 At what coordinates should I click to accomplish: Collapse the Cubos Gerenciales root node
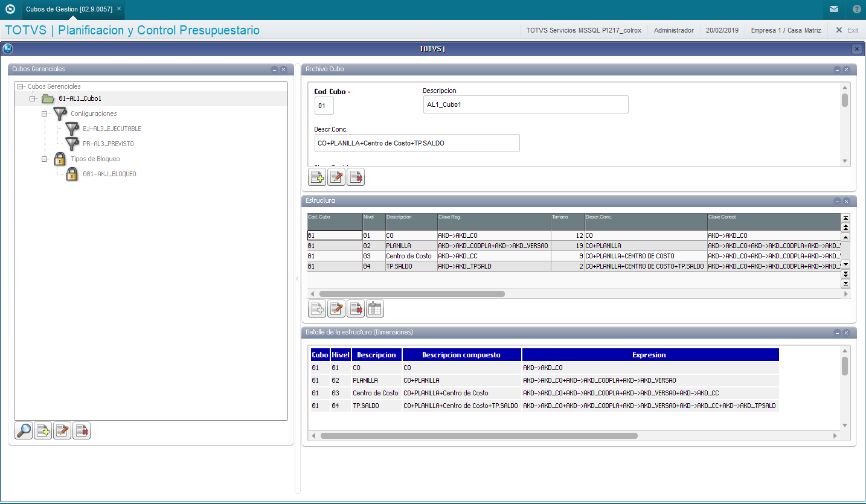pos(21,86)
